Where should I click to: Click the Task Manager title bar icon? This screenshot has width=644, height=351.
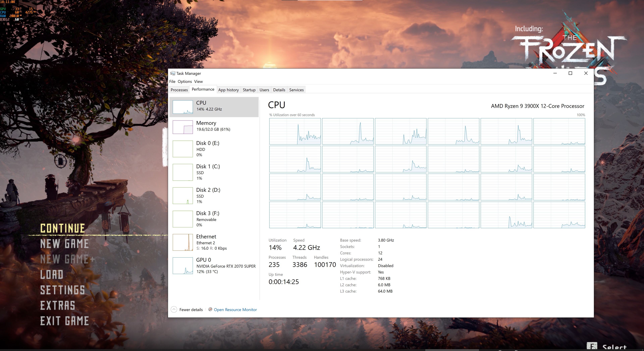point(173,73)
